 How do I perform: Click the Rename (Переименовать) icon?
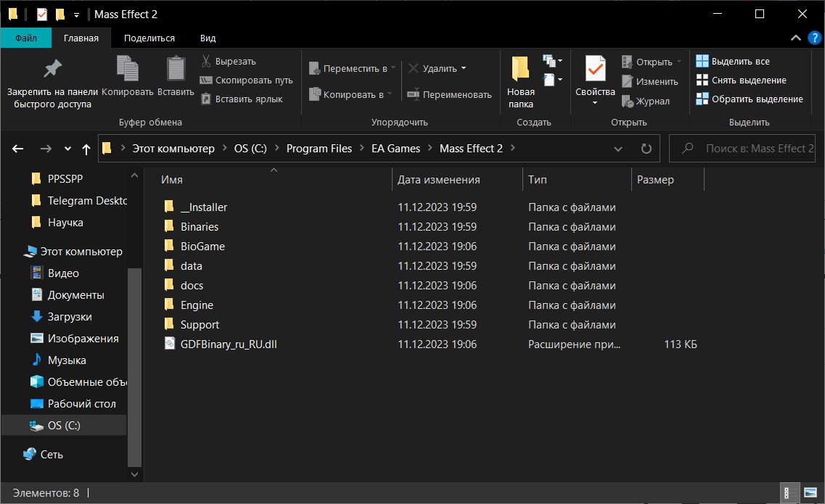click(414, 94)
